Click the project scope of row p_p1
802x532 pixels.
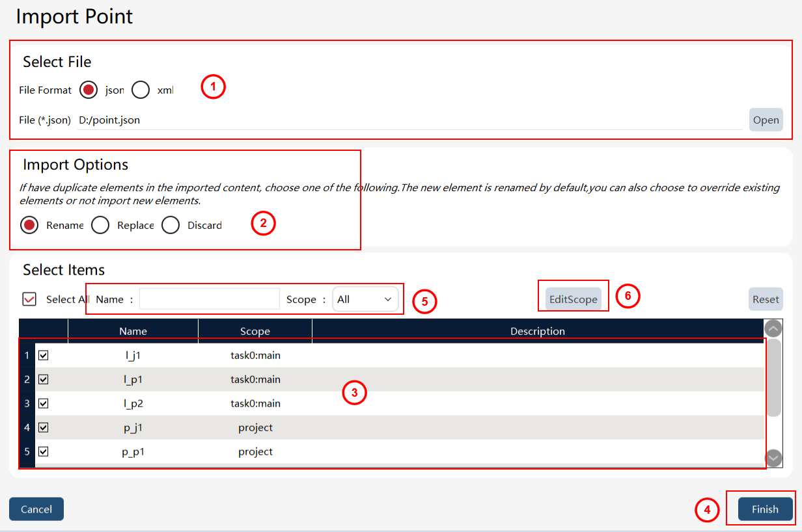point(255,451)
